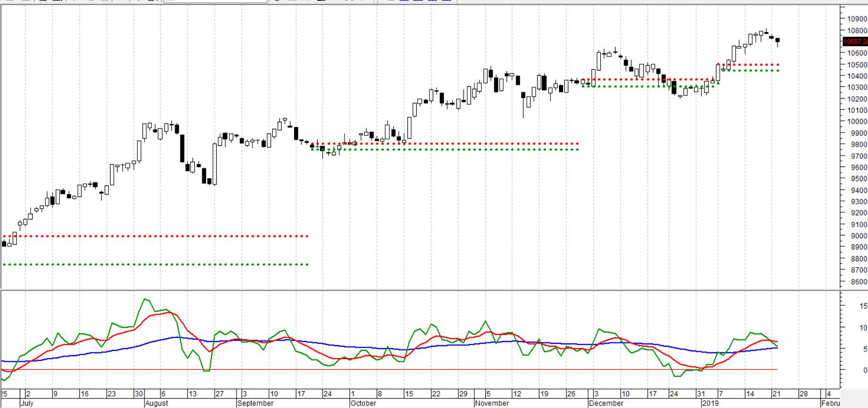The image size is (868, 408).
Task: Click the date label 30 before August
Action: point(139,394)
